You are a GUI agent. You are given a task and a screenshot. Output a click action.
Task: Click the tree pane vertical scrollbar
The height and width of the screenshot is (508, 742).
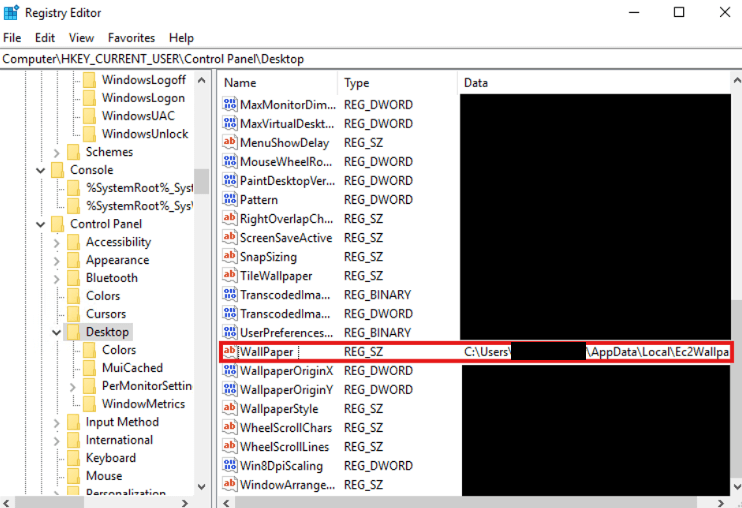pos(203,300)
